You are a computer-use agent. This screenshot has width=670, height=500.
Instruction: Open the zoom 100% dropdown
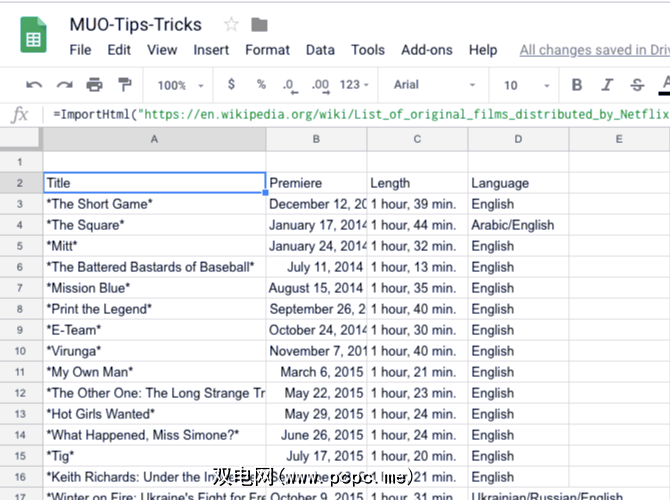(x=180, y=85)
